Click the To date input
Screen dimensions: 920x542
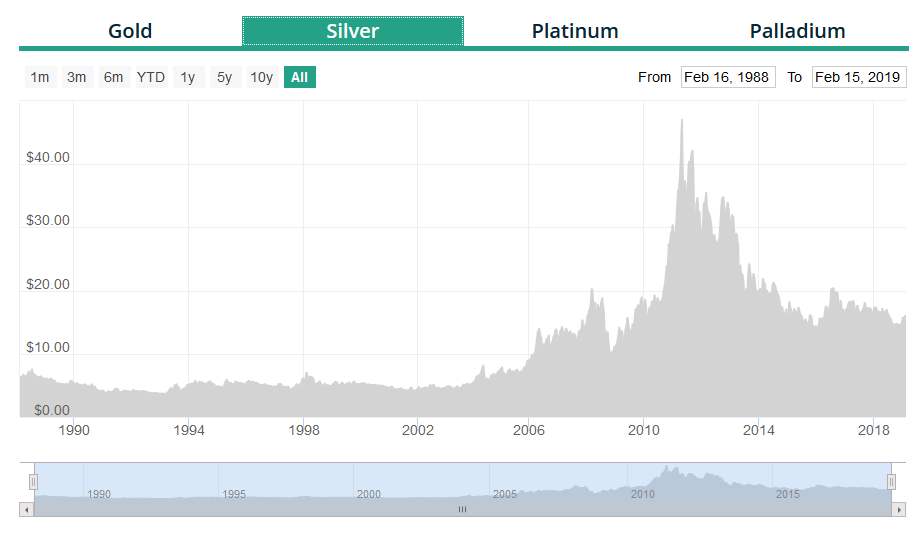858,77
